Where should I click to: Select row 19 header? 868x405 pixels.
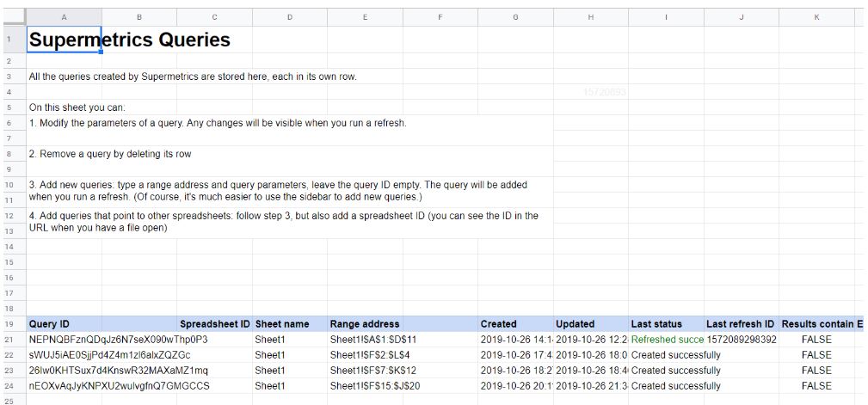(x=15, y=323)
